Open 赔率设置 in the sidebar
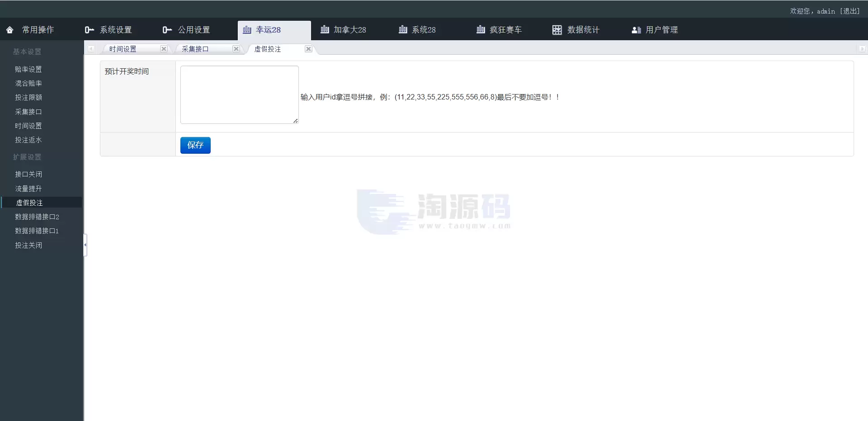The image size is (868, 421). click(28, 69)
